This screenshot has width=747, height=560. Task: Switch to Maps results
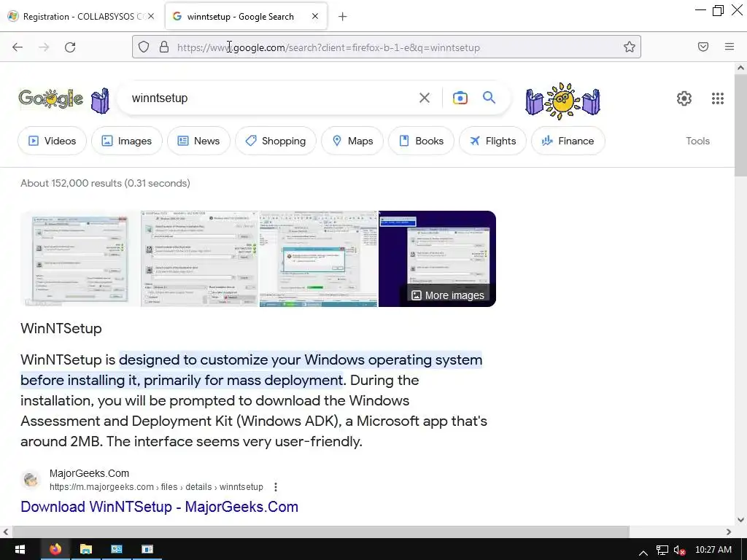(x=352, y=141)
